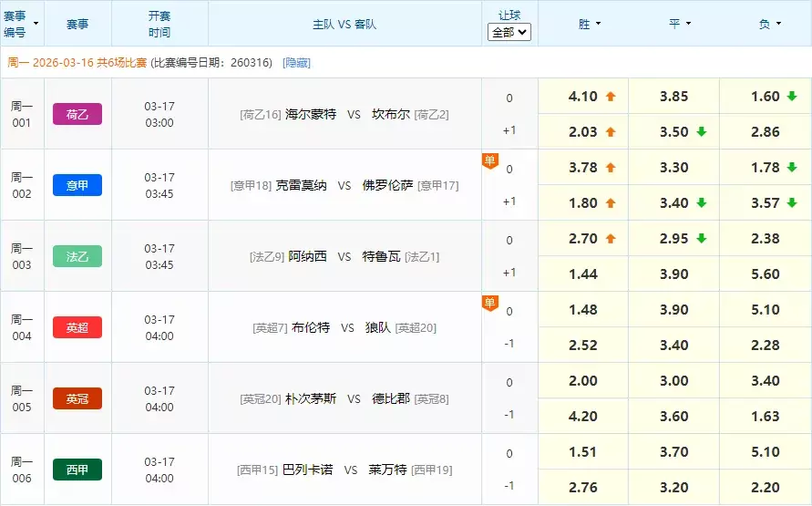The height and width of the screenshot is (506, 812).
Task: Select handicap win odds 2.76 for 巴列卡诺
Action: (583, 488)
